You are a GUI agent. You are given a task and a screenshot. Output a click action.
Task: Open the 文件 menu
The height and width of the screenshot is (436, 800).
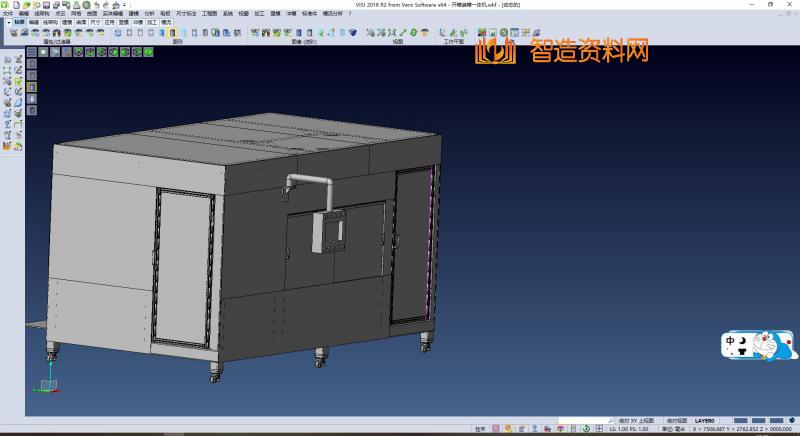click(x=8, y=13)
